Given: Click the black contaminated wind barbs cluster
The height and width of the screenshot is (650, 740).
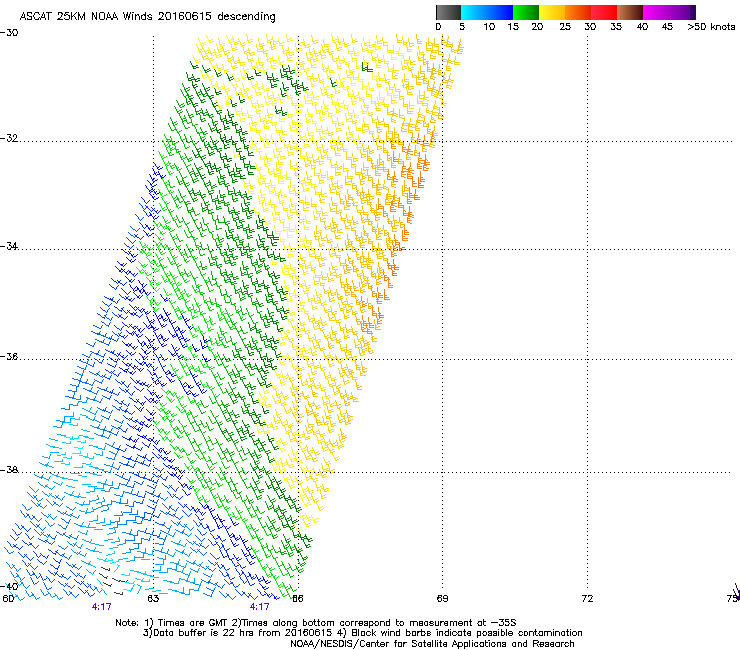Looking at the screenshot, I should pyautogui.click(x=112, y=580).
